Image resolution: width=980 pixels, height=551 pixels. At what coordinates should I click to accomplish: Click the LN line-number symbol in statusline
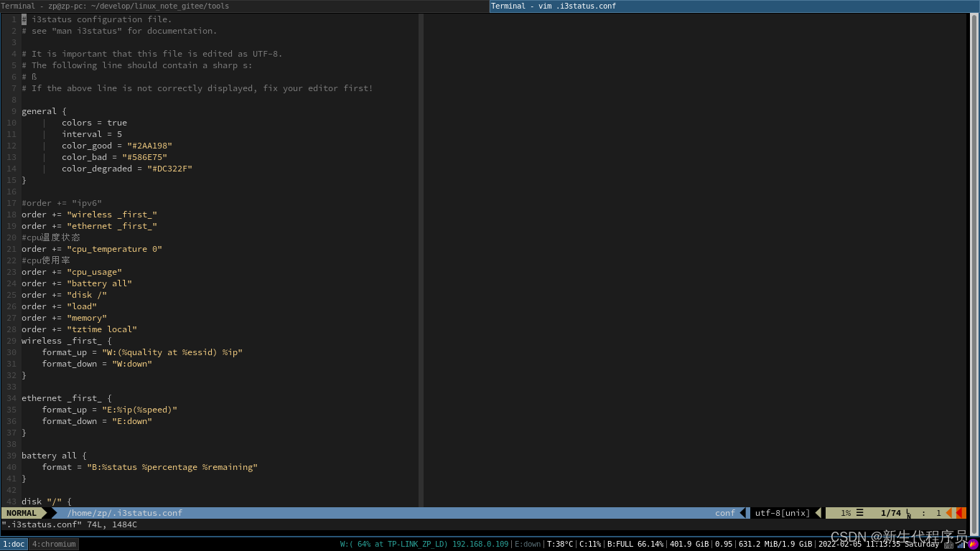(908, 514)
